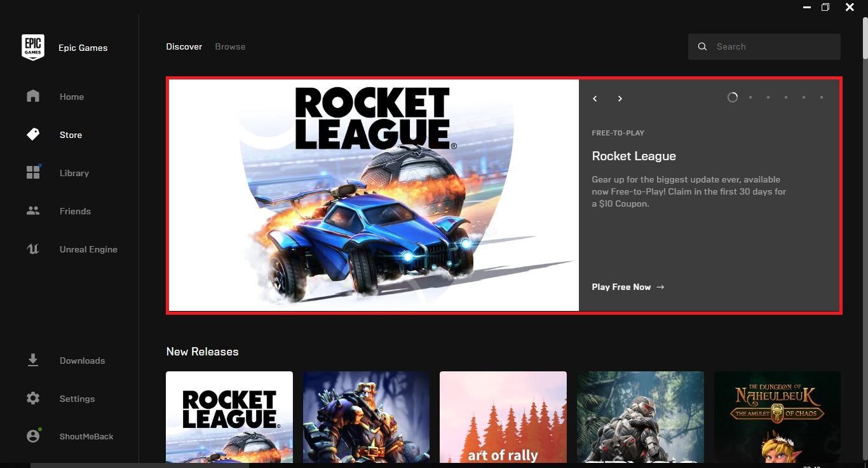
Task: Click the Downloads arrow icon
Action: [x=33, y=361]
